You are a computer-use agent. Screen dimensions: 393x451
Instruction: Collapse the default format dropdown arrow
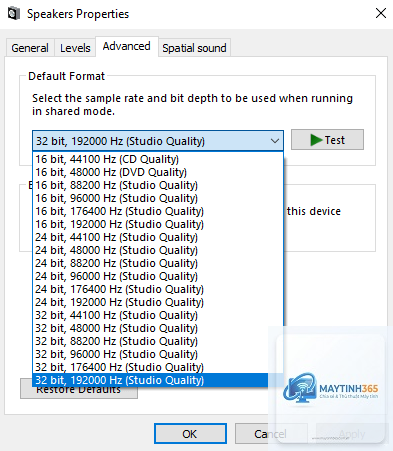pos(275,141)
